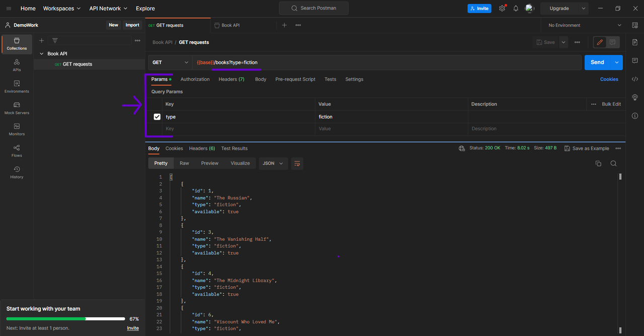Click the create new collection plus icon

point(42,40)
